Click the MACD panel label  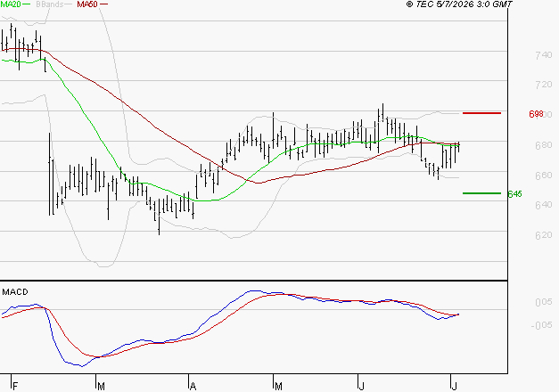pos(15,292)
